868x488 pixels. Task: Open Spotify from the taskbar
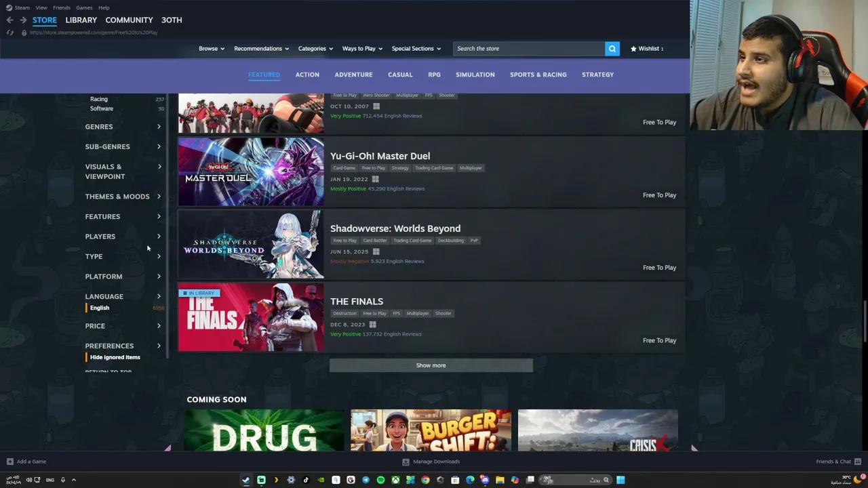[x=380, y=480]
